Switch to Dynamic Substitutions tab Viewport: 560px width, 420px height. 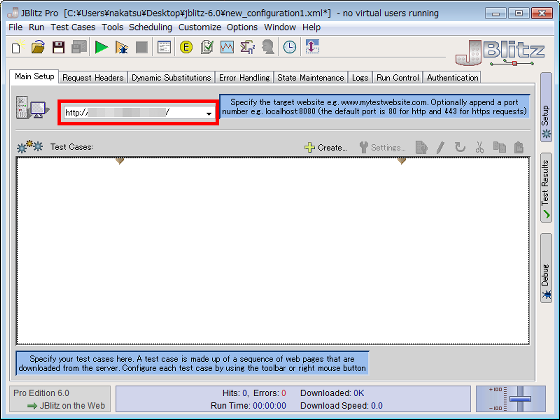click(x=171, y=78)
